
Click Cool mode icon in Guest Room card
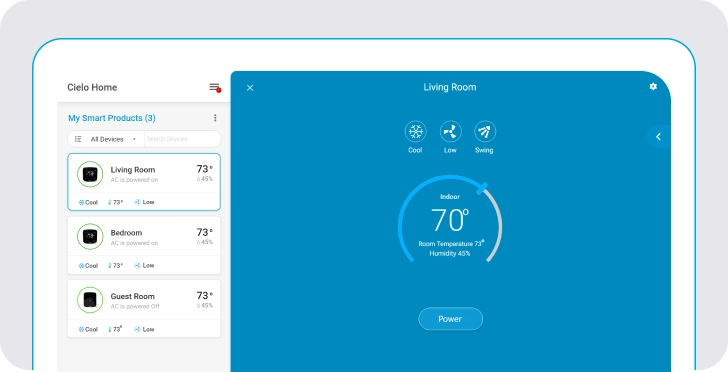point(82,329)
